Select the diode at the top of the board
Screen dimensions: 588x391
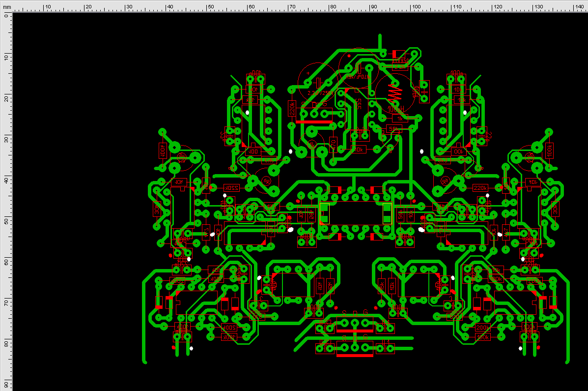(398, 54)
